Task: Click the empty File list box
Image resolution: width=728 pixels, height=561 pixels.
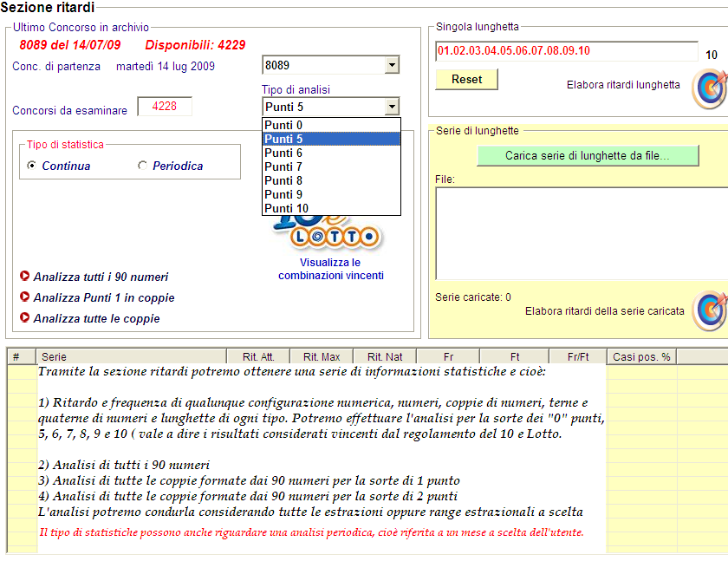Action: tap(582, 233)
